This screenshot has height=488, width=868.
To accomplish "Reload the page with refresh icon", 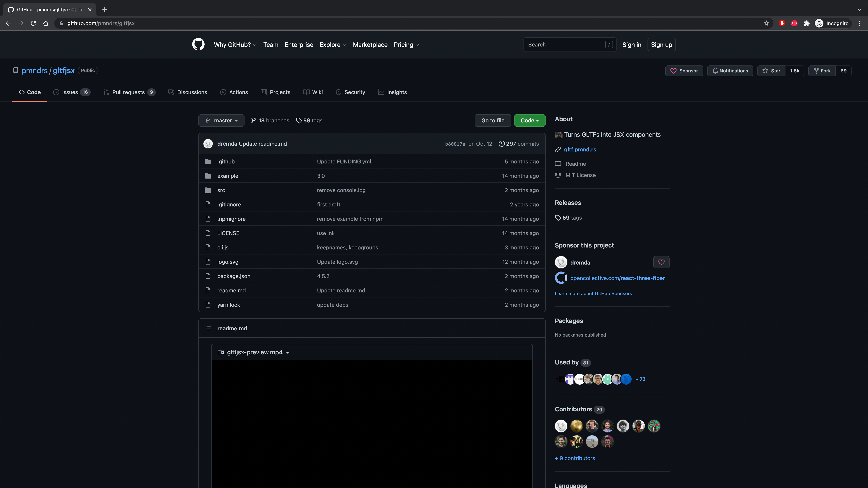I will 33,23.
